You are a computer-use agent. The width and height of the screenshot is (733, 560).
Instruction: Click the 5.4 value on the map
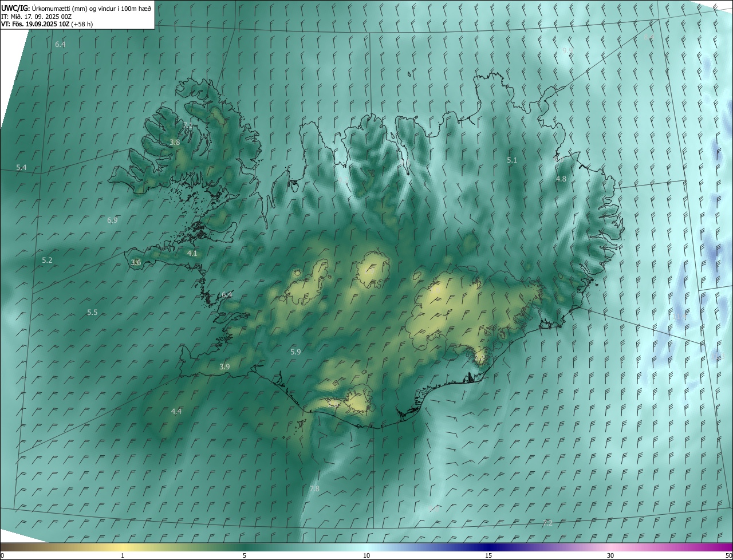point(21,168)
